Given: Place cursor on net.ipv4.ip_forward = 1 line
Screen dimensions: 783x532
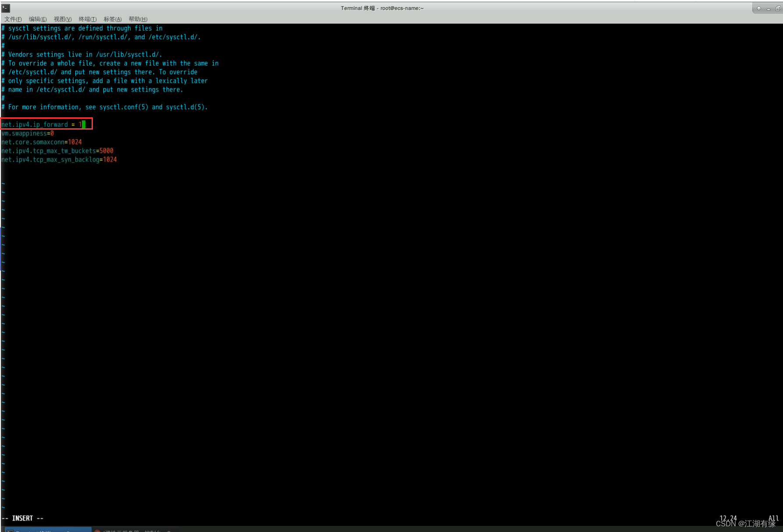Looking at the screenshot, I should pyautogui.click(x=43, y=125).
